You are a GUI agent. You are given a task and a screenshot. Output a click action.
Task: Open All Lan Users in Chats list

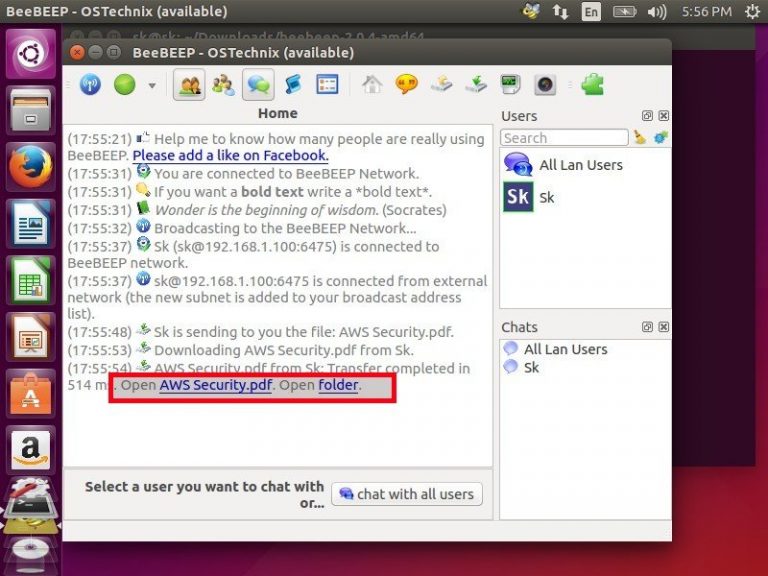(x=585, y=349)
